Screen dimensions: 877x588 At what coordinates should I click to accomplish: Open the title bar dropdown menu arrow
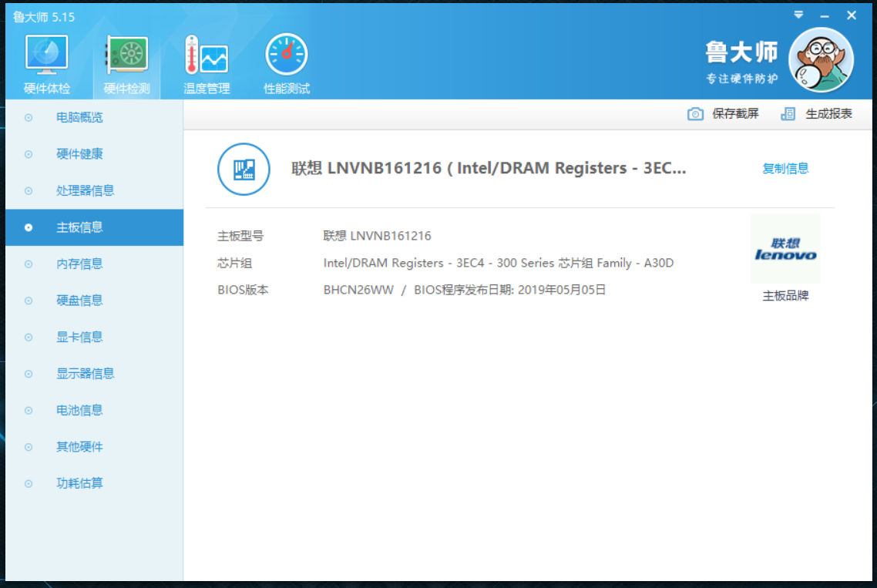(798, 15)
